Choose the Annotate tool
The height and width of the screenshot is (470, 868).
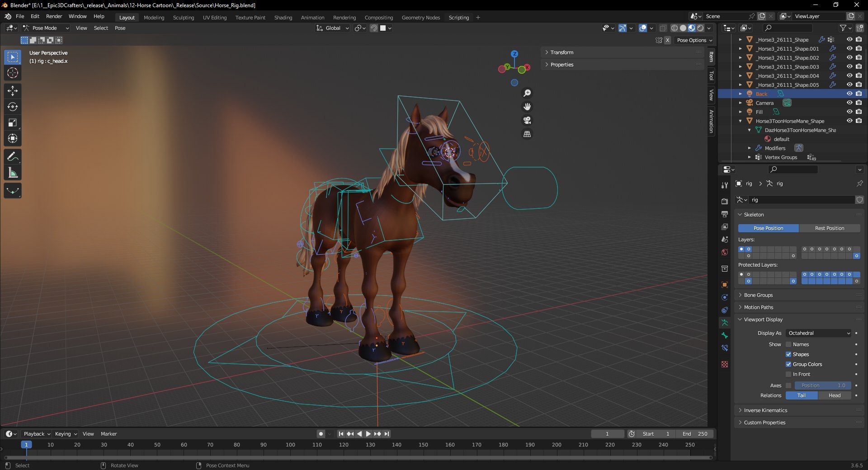tap(13, 157)
